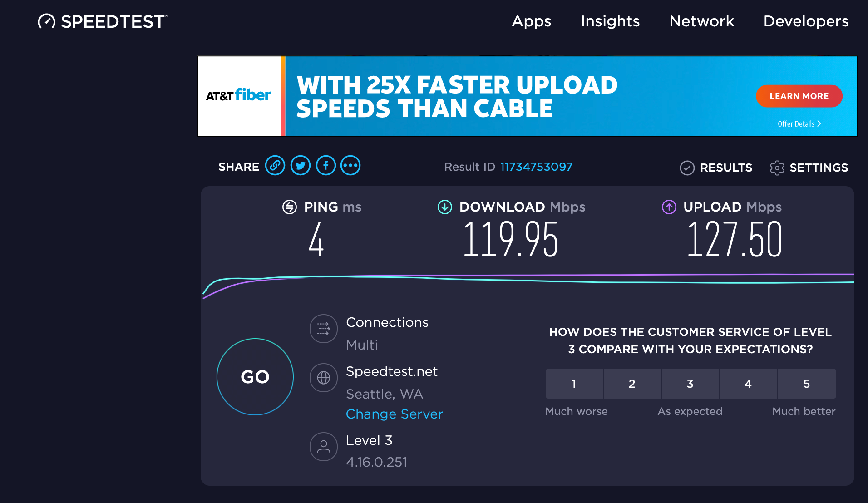Rate customer service as 5
868x503 pixels.
[807, 384]
